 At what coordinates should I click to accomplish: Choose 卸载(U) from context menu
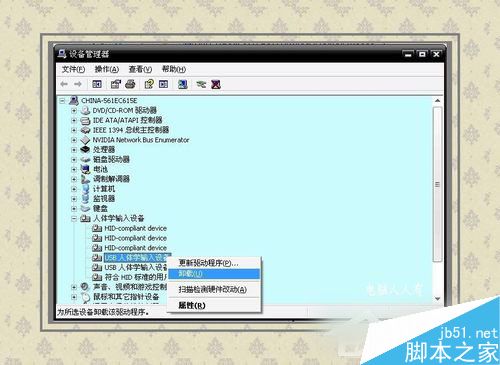tap(214, 274)
